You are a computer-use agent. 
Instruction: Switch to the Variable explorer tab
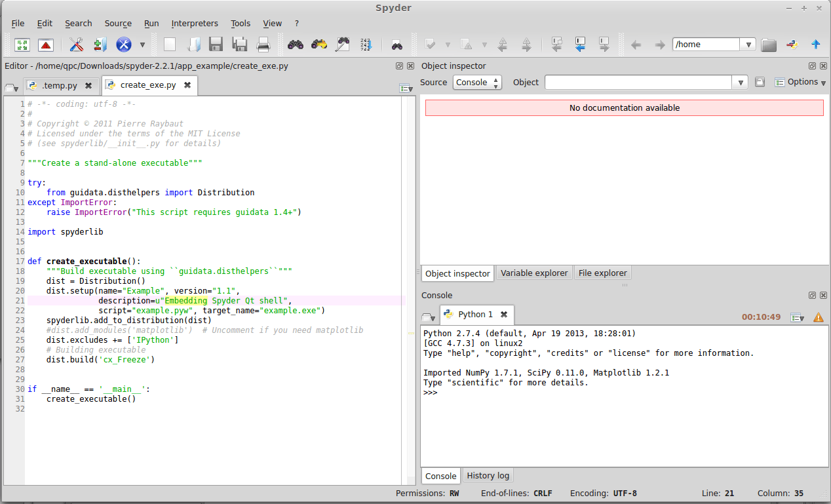(x=534, y=273)
